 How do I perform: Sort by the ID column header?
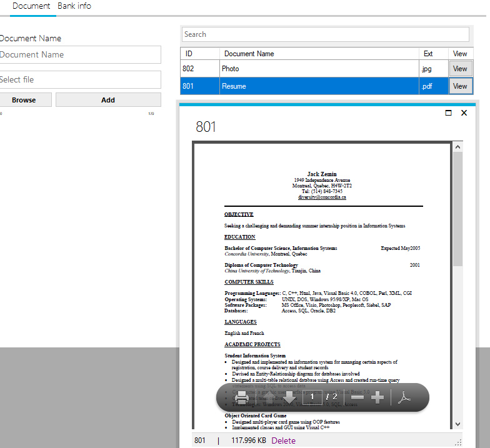tap(200, 54)
